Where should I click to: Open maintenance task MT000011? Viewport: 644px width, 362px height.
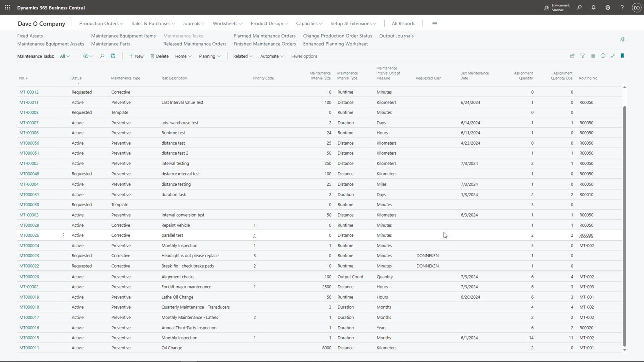coord(29,348)
